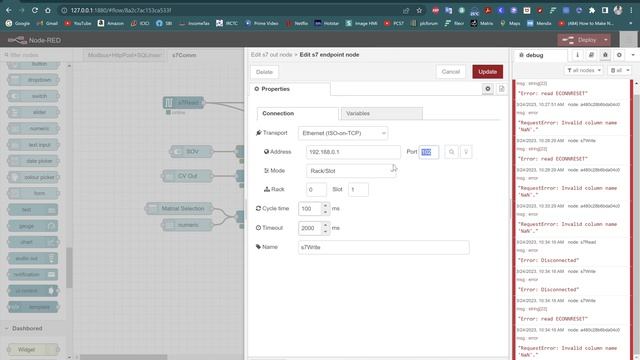Open the Amazon bookmark
The width and height of the screenshot is (640, 360).
point(111,23)
